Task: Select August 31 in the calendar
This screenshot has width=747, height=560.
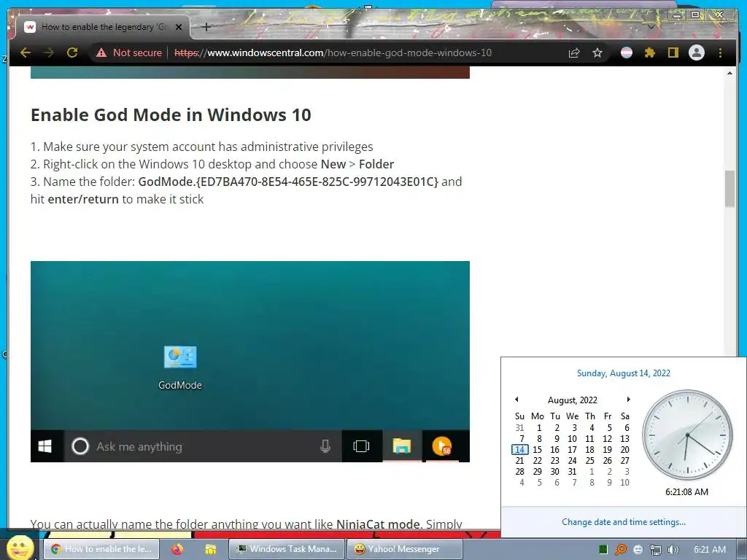Action: (572, 472)
